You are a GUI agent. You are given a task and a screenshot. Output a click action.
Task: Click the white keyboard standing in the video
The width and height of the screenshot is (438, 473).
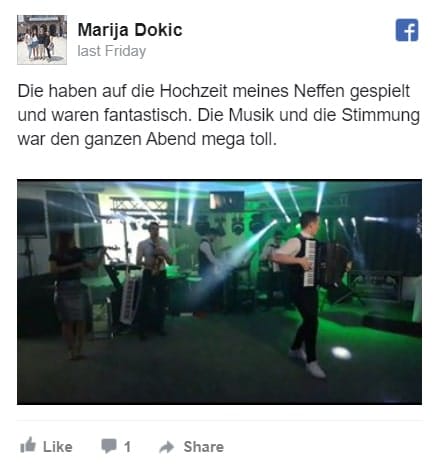130,301
